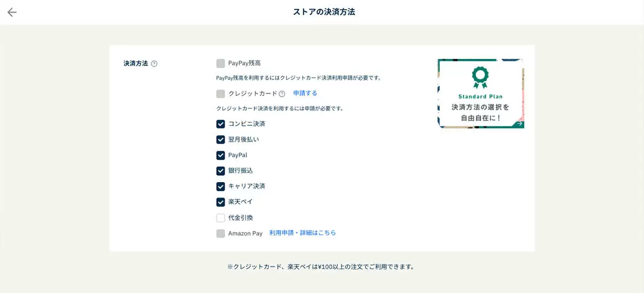Viewport: 644px width, 293px height.
Task: Uncheck the コンビニ決済 checkbox
Action: 220,124
